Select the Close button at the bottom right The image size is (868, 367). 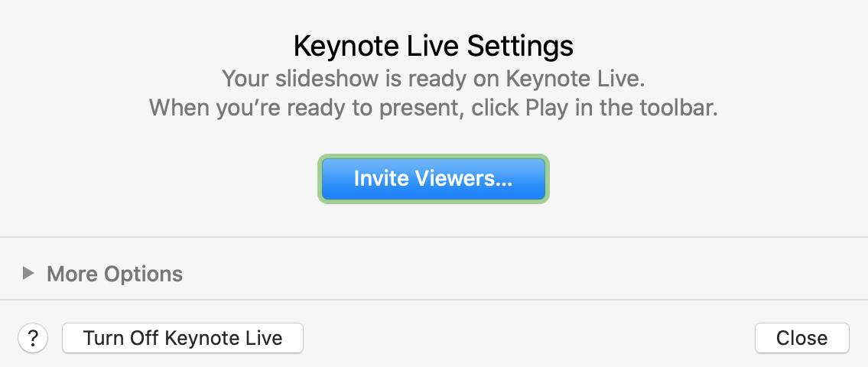pyautogui.click(x=801, y=338)
